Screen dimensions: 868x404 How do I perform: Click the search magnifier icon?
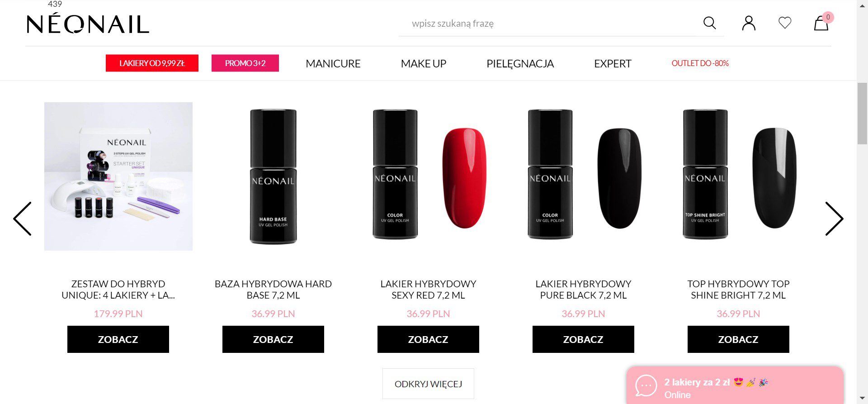(x=709, y=23)
